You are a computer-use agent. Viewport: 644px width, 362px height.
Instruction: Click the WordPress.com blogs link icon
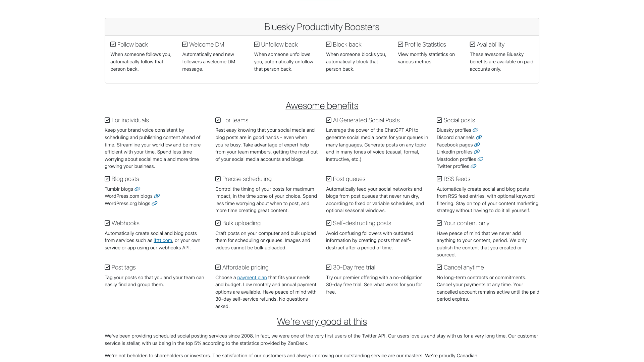[157, 196]
